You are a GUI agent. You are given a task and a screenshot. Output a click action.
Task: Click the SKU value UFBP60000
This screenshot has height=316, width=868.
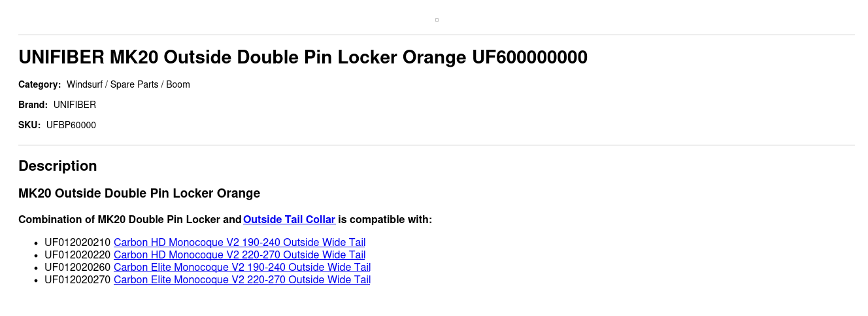coord(71,125)
